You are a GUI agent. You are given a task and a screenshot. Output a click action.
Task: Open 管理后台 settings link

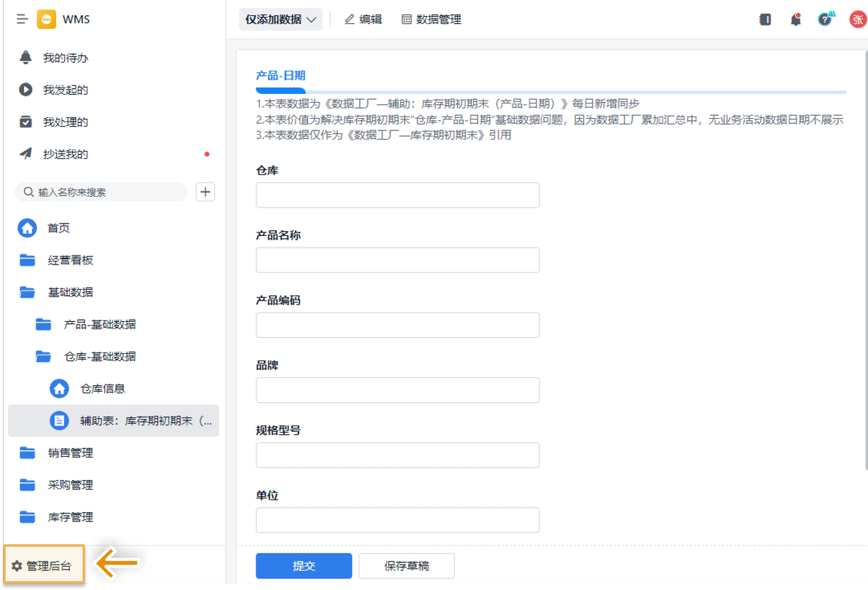(x=44, y=565)
